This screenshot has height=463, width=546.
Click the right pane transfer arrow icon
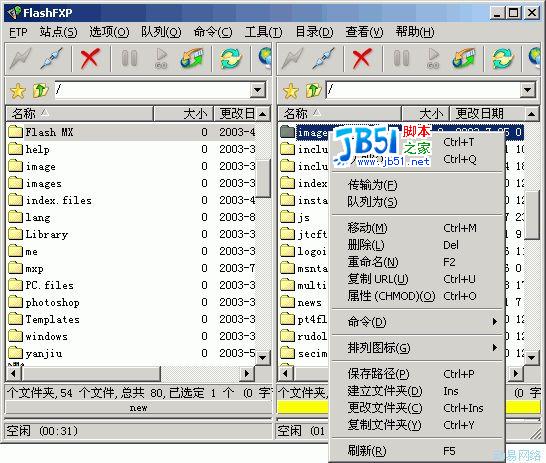tap(464, 58)
